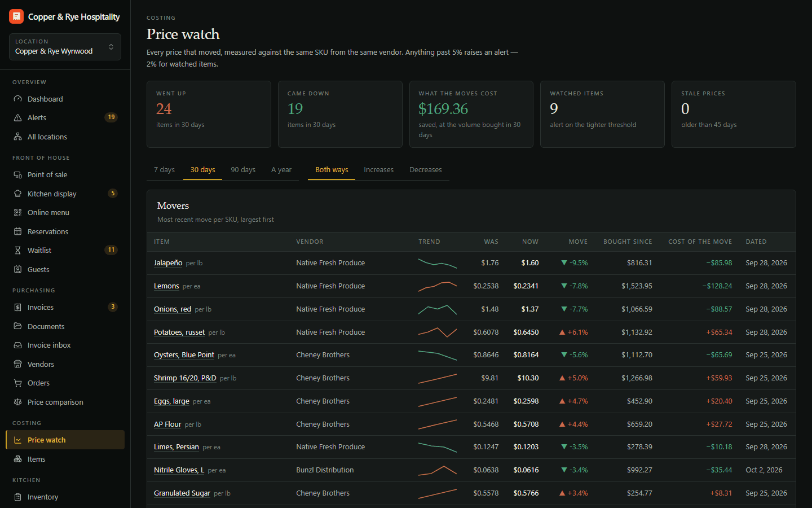Screen dimensions: 812x508
Task: Open the Online menu QR icon
Action: point(17,212)
